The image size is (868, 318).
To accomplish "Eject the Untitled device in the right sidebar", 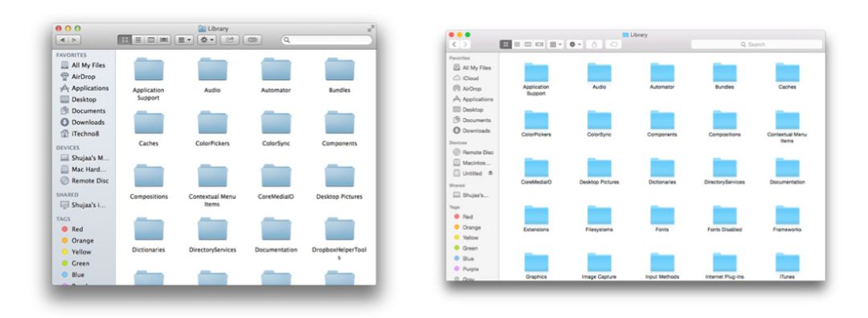I will [490, 173].
